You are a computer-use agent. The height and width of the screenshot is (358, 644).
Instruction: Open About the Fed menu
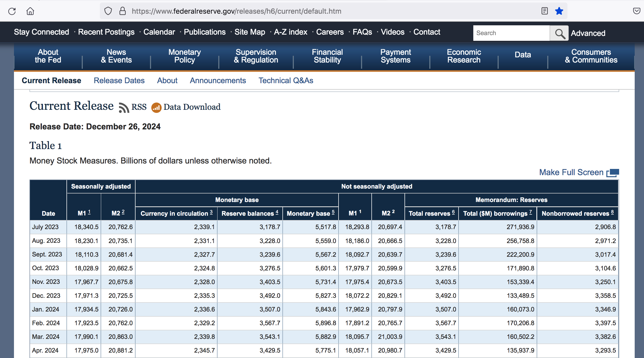coord(48,56)
